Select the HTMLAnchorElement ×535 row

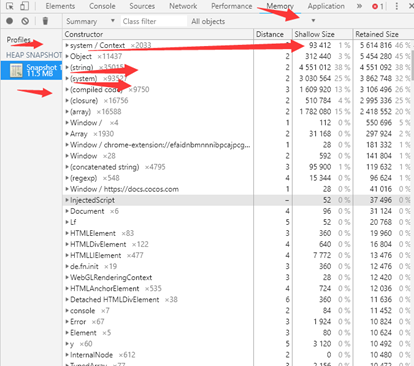coord(237,288)
